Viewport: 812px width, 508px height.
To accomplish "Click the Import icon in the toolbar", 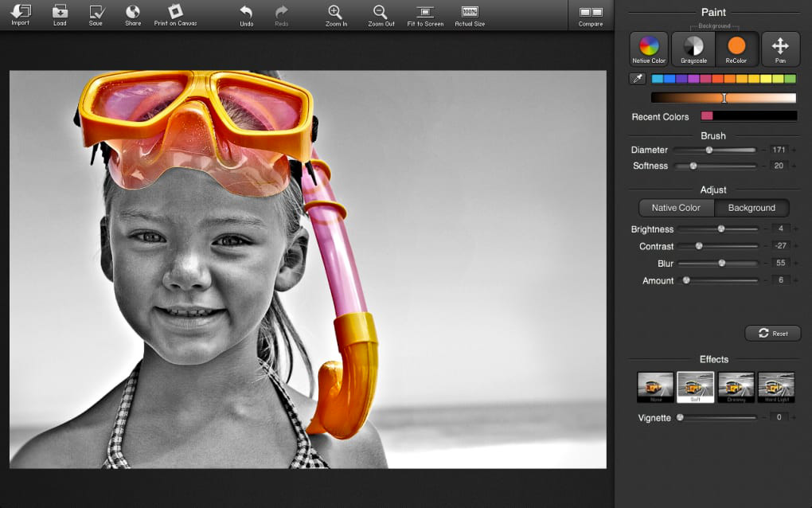I will point(20,14).
